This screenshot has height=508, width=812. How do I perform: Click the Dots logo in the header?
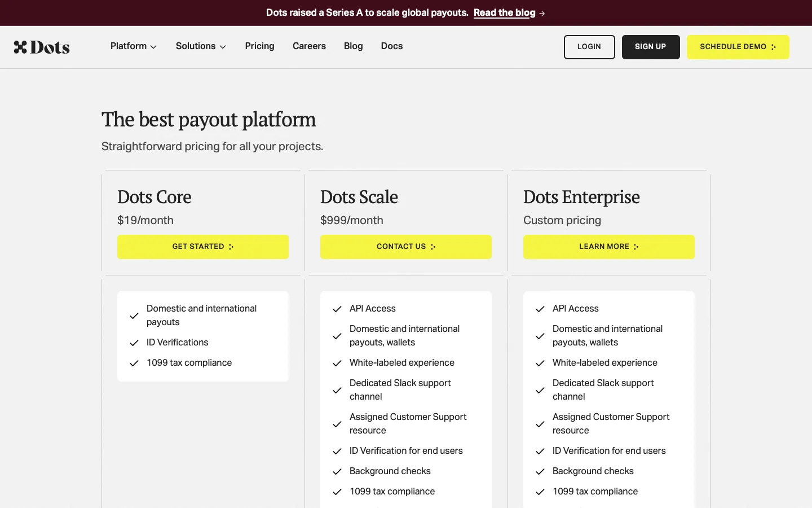[x=42, y=47]
